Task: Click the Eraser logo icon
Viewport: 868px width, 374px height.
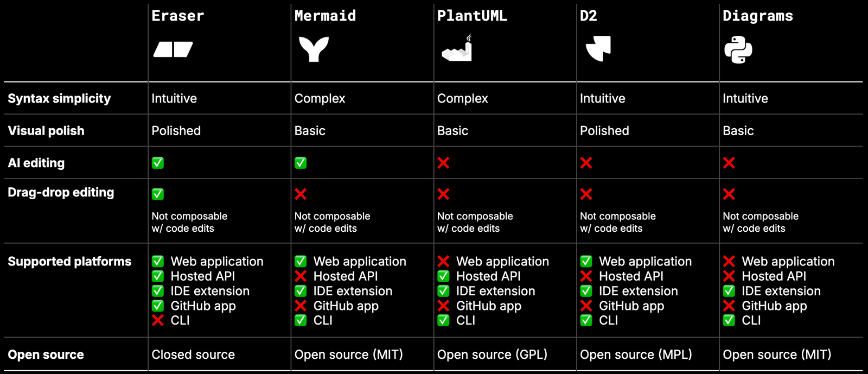Action: pos(173,49)
